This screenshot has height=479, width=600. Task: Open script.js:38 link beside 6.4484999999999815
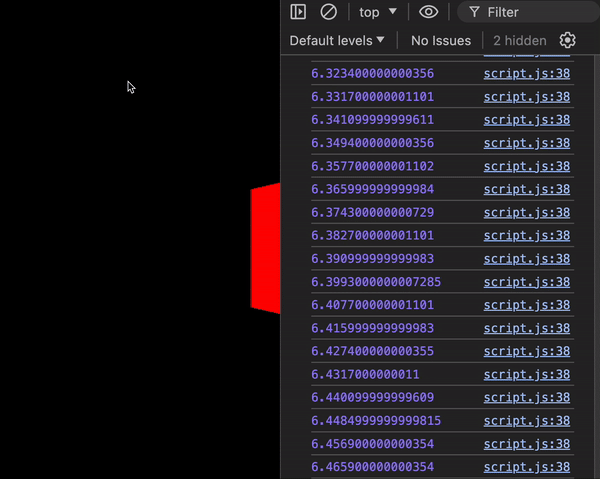[527, 421]
